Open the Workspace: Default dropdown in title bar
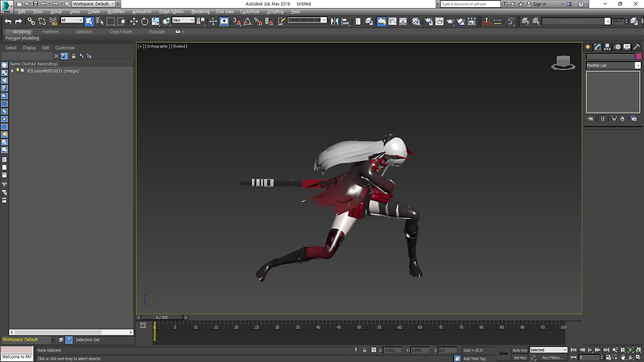 (92, 4)
